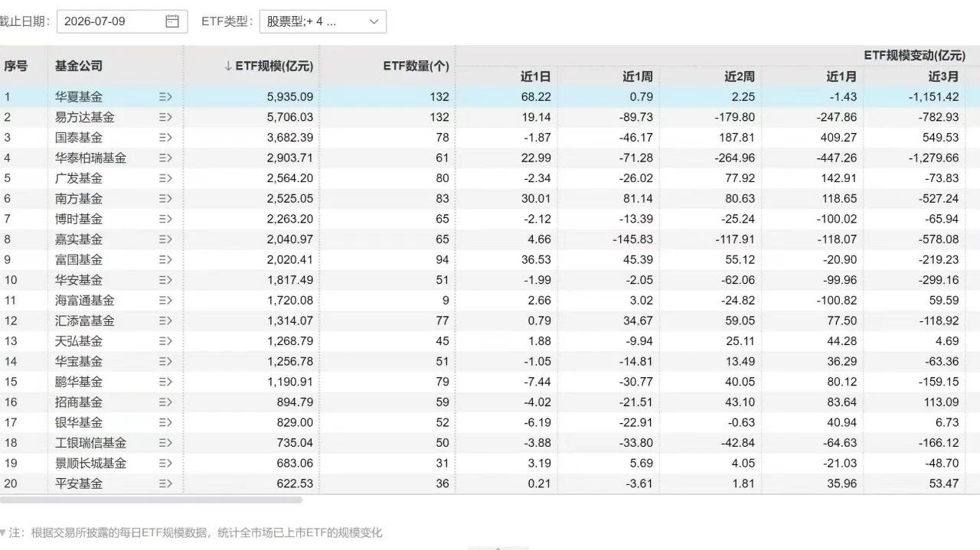Select 鹏华基金 company name
This screenshot has height=550, width=980.
click(x=78, y=382)
